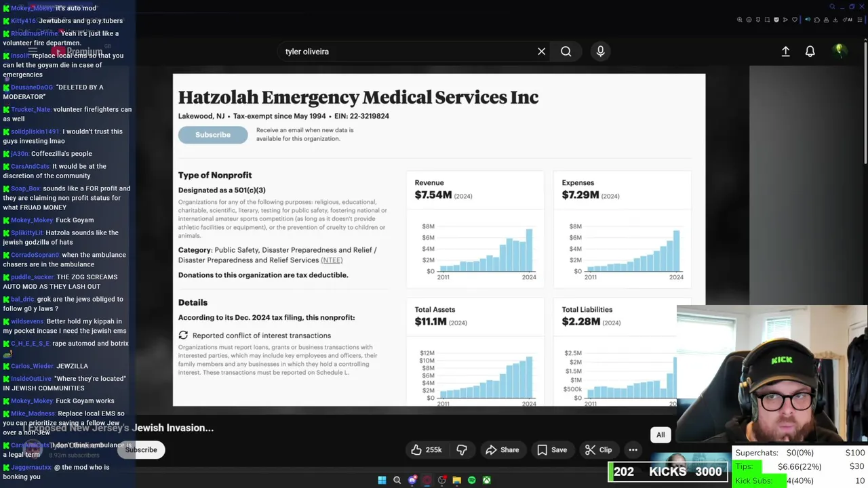Click the 202 KICKS 3000 goal bar
Viewport: 868px width, 488px height.
point(668,472)
